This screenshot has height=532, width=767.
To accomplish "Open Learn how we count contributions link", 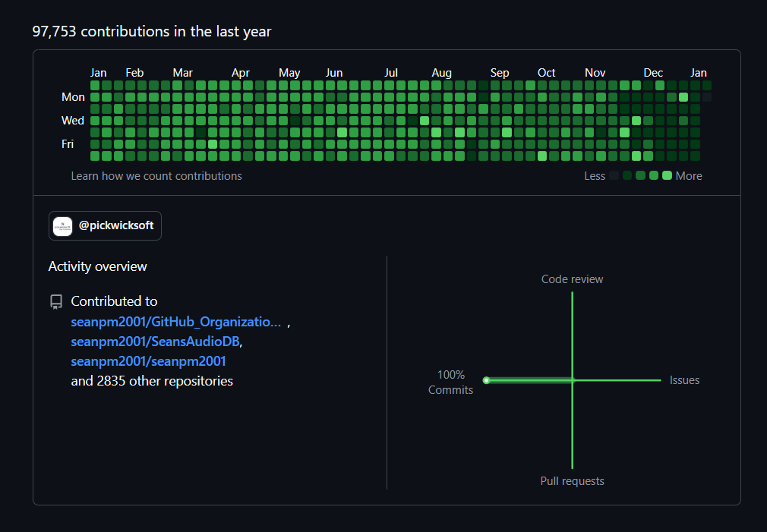I will 156,176.
